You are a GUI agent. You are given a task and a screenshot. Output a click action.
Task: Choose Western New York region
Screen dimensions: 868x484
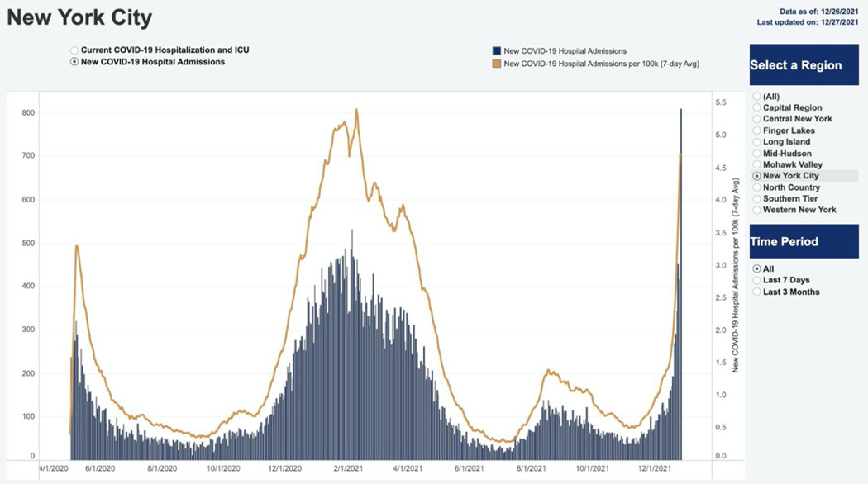tap(756, 210)
